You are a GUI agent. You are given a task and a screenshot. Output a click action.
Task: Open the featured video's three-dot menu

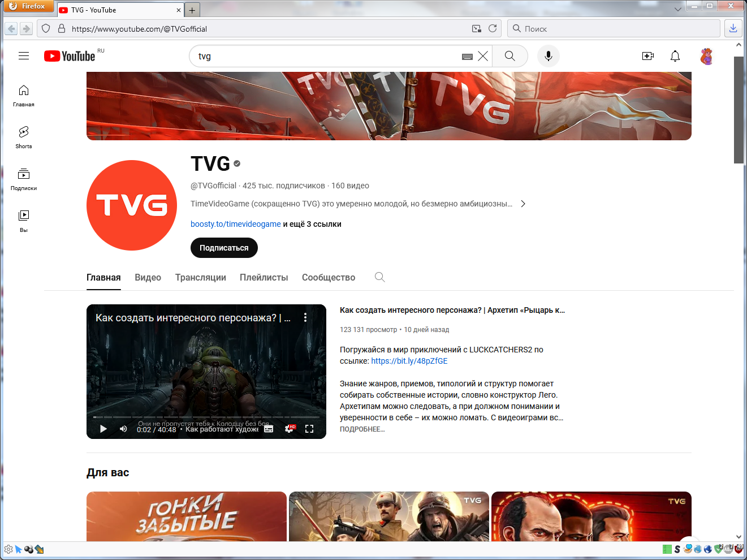(305, 317)
